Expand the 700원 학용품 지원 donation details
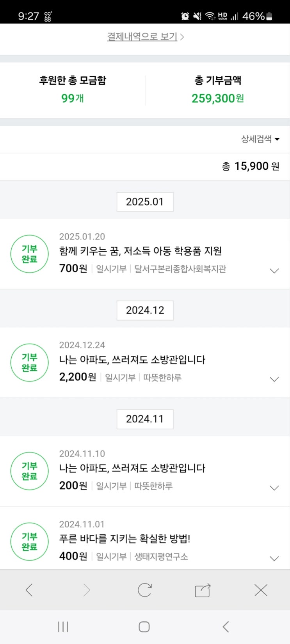 (274, 271)
